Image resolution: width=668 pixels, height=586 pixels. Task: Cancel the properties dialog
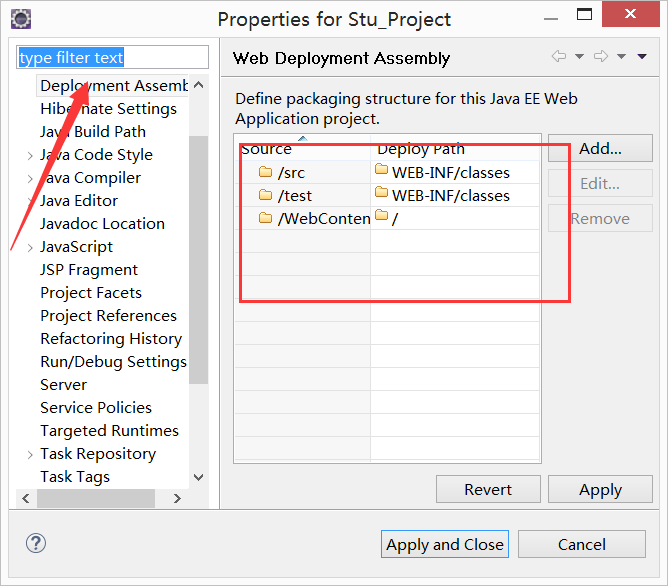582,544
